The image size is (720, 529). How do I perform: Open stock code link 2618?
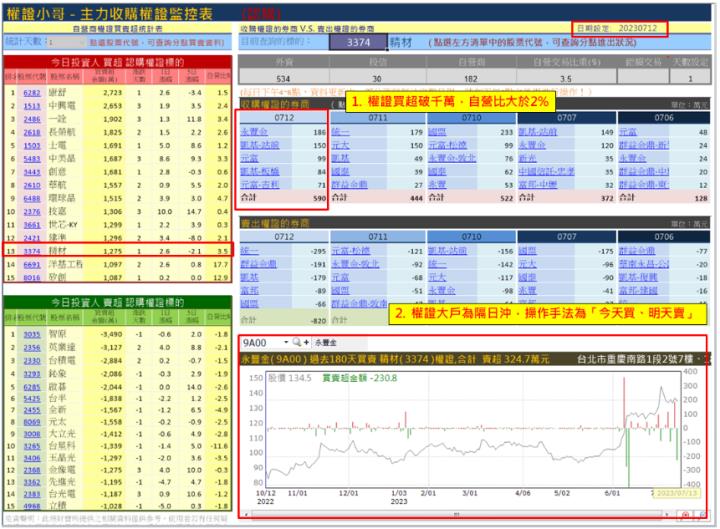click(32, 133)
